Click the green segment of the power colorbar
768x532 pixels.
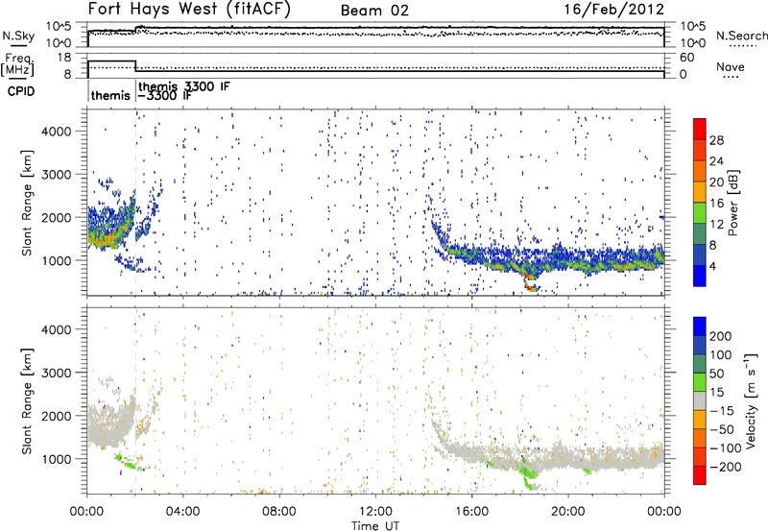point(700,213)
